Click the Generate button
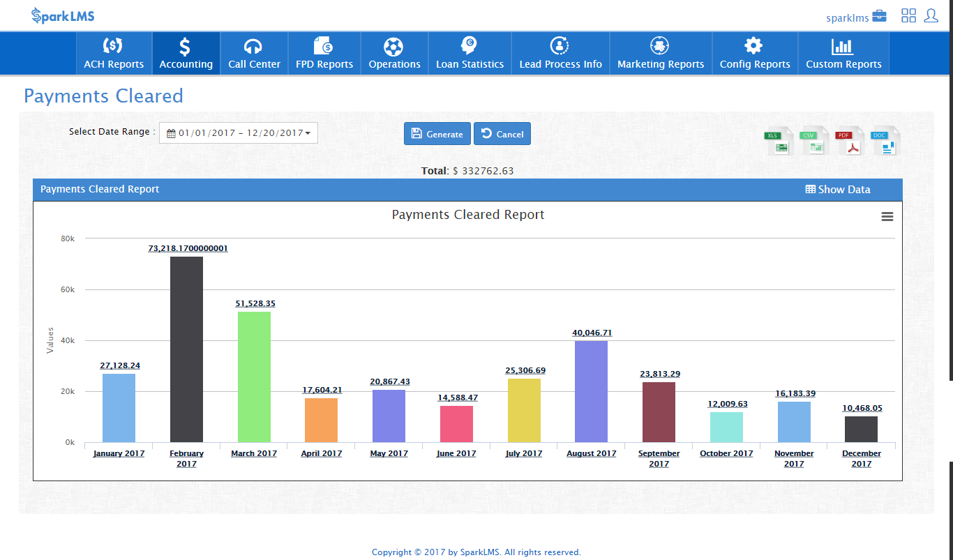Viewport: 953px width, 560px height. pyautogui.click(x=437, y=134)
